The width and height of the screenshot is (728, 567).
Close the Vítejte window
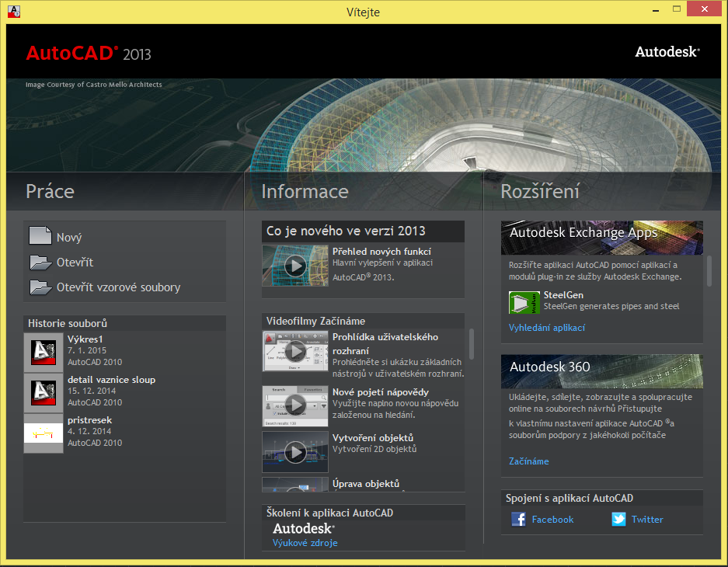tap(705, 9)
